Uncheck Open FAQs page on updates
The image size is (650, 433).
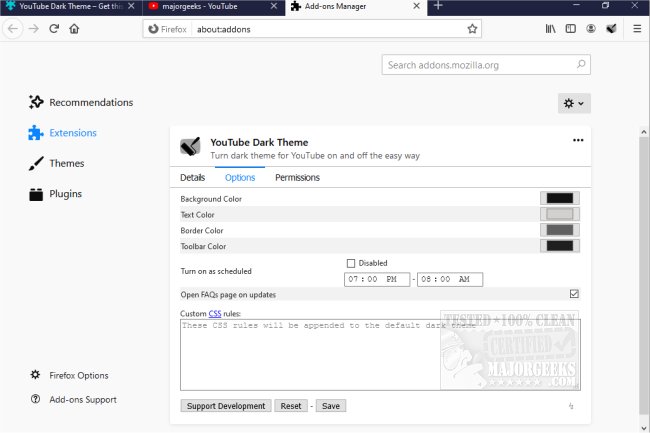click(574, 294)
